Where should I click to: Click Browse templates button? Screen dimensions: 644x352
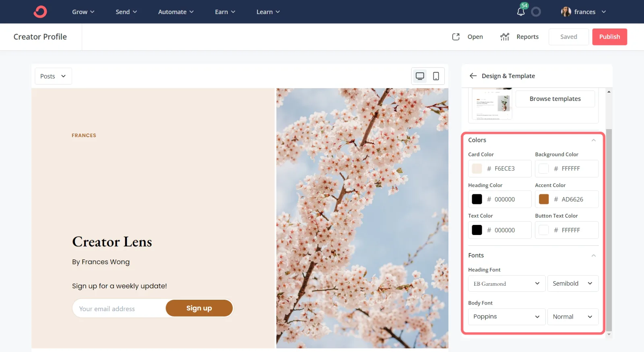[555, 99]
